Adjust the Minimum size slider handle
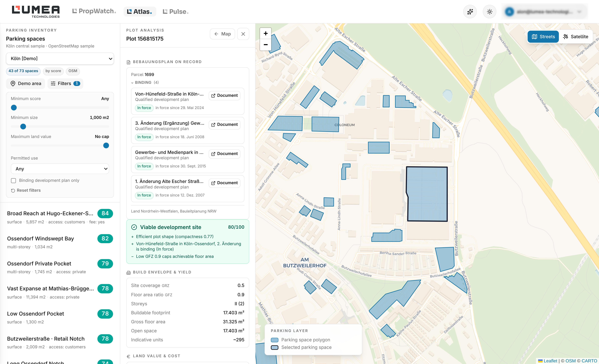The image size is (599, 364). click(23, 127)
